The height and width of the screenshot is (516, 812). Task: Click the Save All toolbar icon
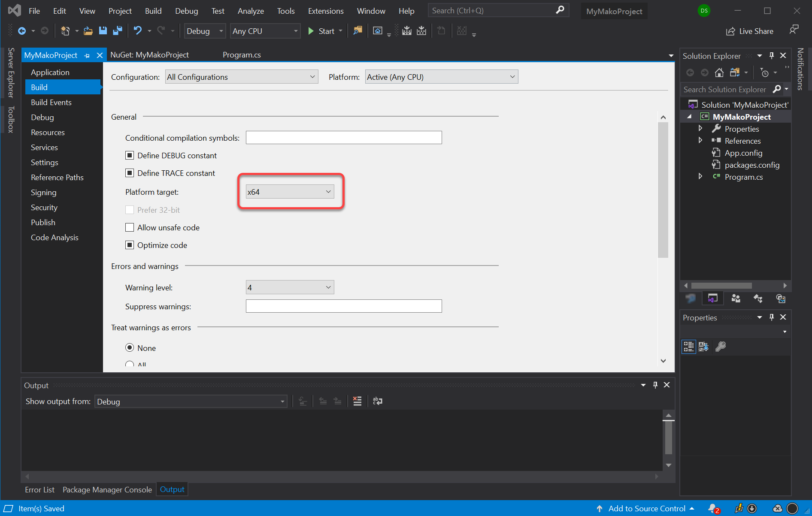tap(117, 30)
